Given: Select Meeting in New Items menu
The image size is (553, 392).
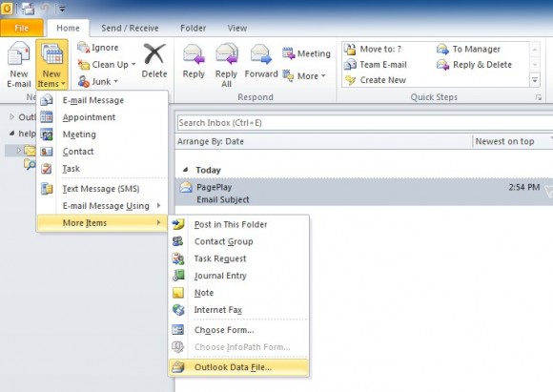Looking at the screenshot, I should click(102, 134).
